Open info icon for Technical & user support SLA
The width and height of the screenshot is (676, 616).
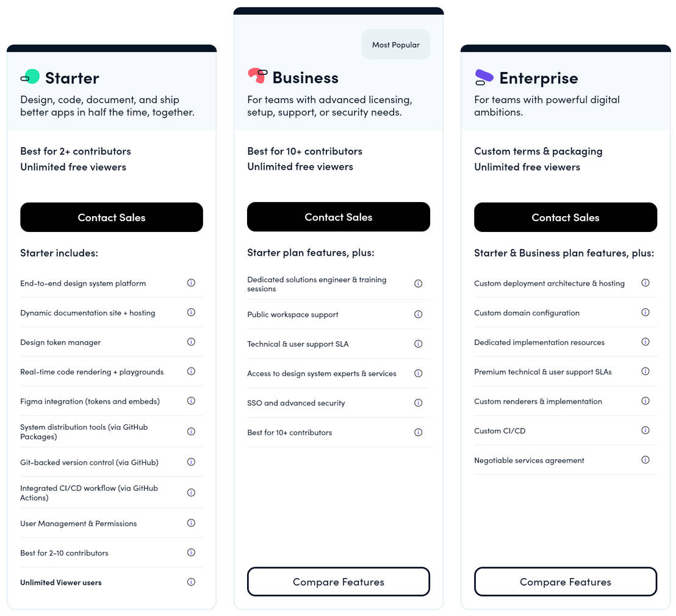tap(418, 343)
